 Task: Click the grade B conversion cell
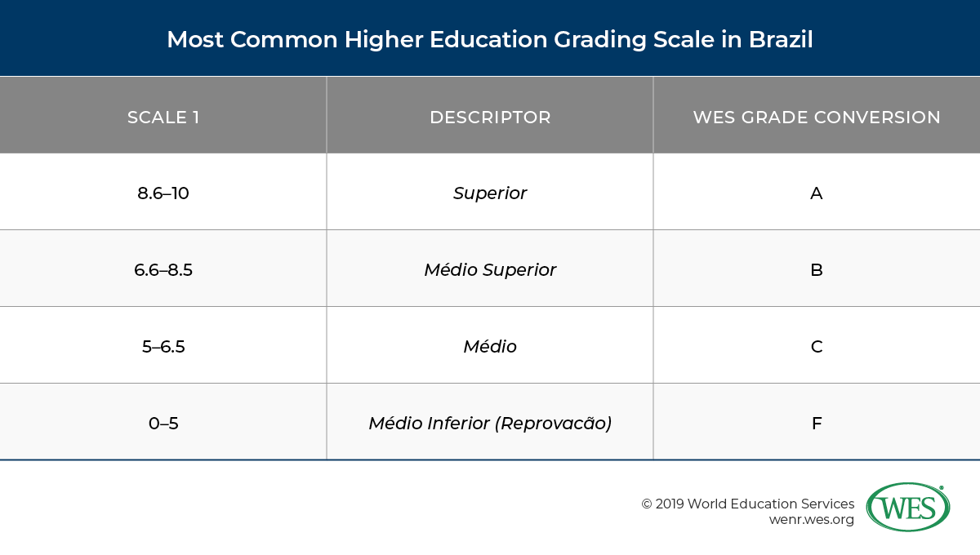click(817, 270)
